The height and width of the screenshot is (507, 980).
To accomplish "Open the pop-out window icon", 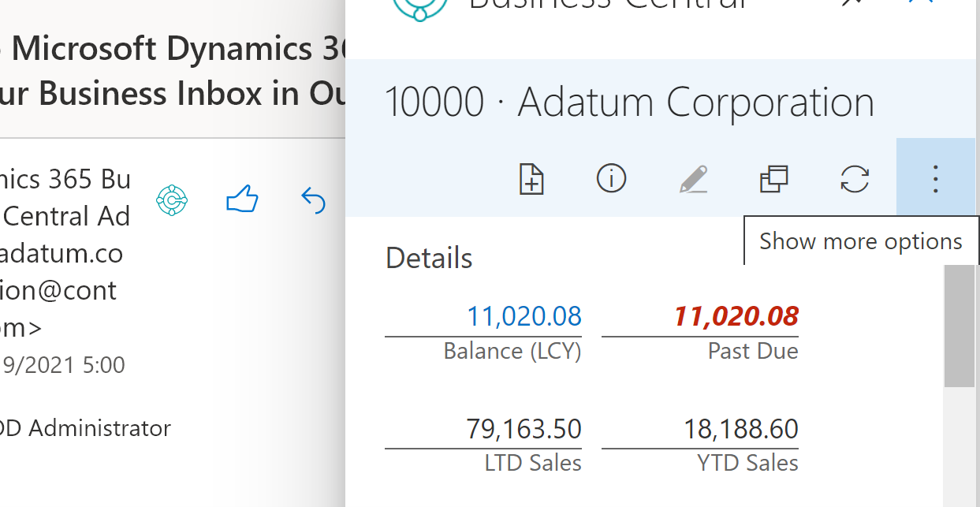I will [773, 179].
